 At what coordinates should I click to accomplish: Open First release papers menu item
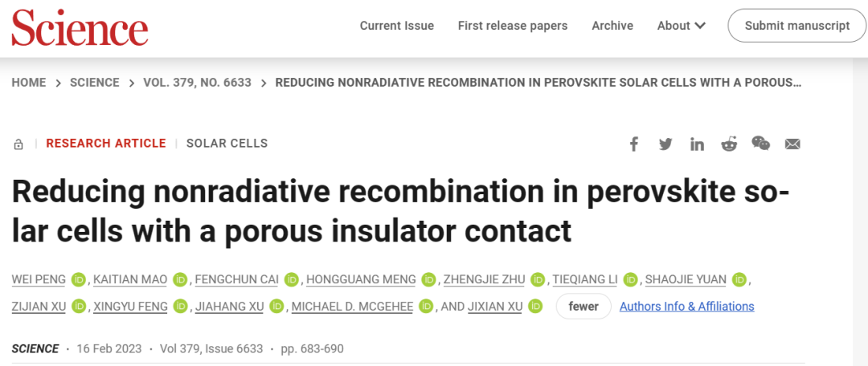point(513,26)
